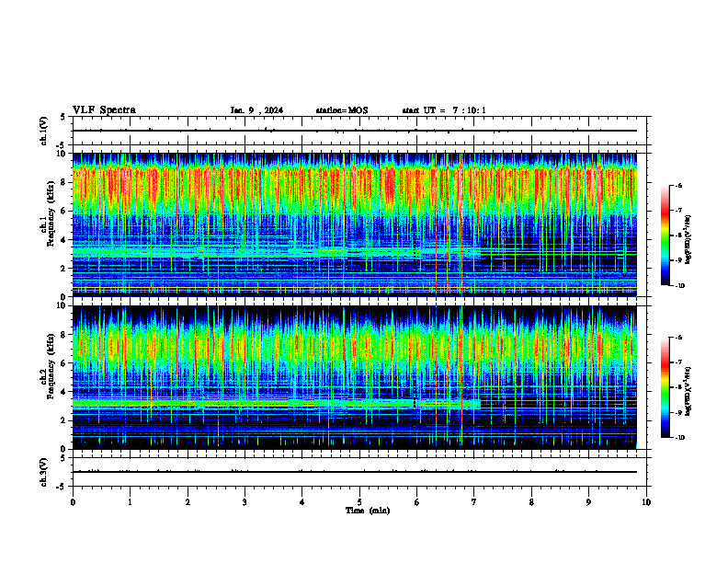The height and width of the screenshot is (563, 728).
Task: Click time axis tick label "5"
Action: (359, 502)
